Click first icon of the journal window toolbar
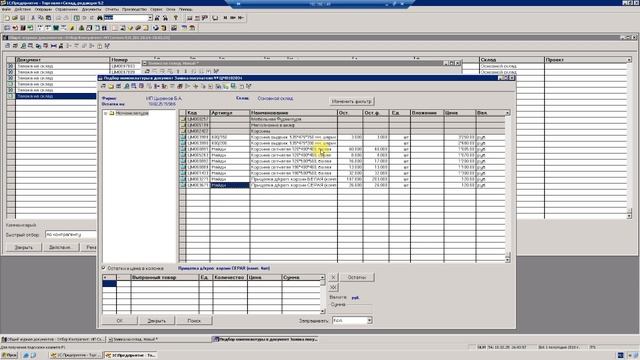This screenshot has height=360, width=640. 8,46
